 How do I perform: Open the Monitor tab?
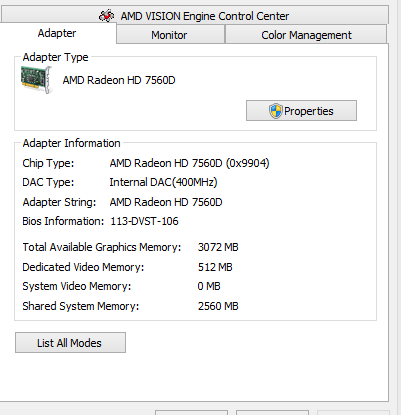click(x=171, y=35)
